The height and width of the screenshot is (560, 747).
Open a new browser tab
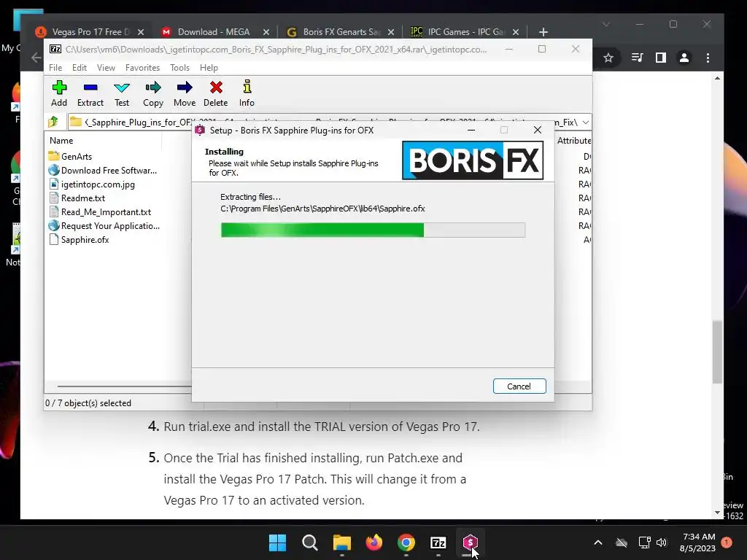tap(543, 32)
